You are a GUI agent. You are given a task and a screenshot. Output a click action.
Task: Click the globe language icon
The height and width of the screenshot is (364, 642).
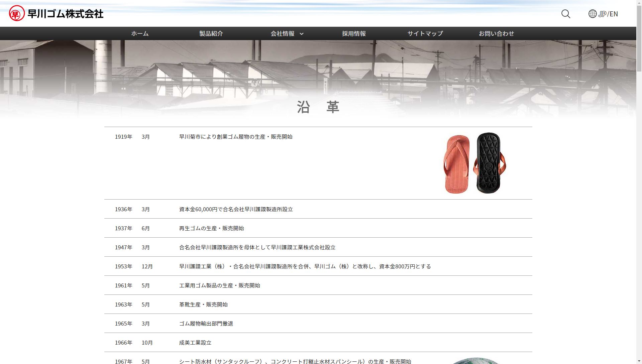pyautogui.click(x=593, y=14)
